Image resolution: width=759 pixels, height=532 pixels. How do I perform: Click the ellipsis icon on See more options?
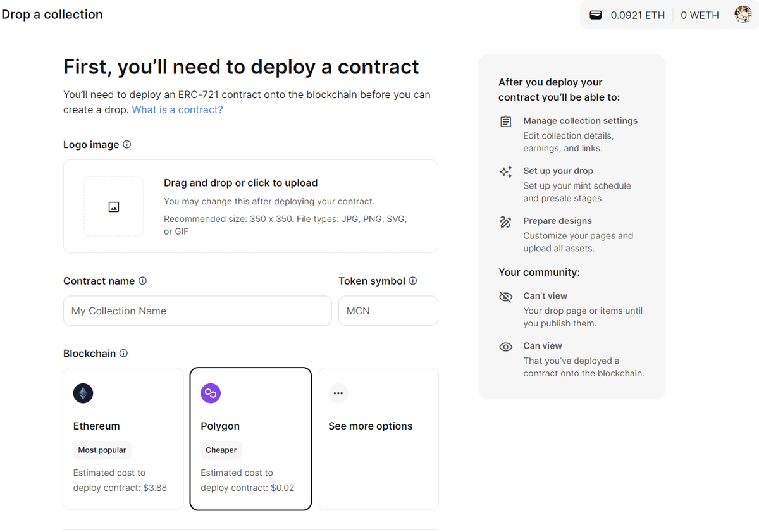pos(338,393)
